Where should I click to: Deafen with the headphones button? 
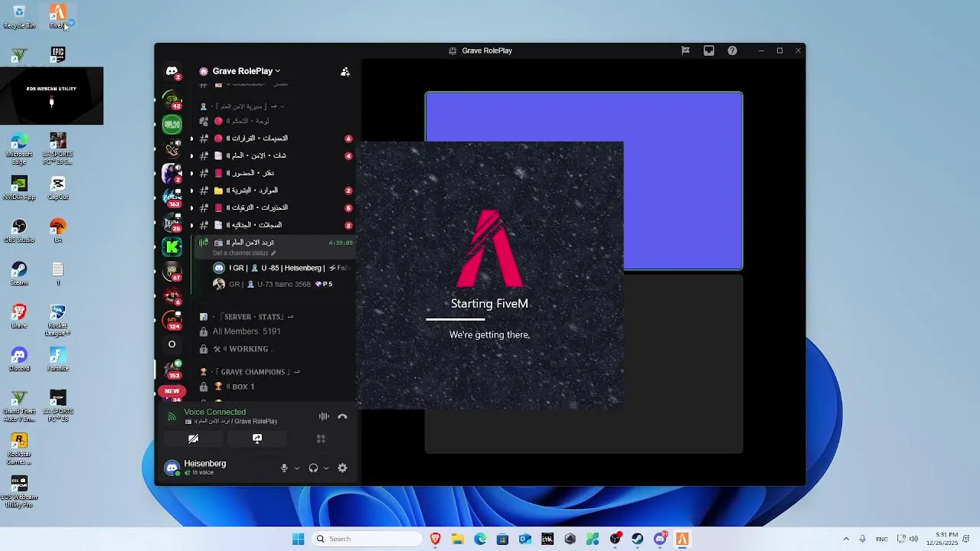(x=313, y=468)
